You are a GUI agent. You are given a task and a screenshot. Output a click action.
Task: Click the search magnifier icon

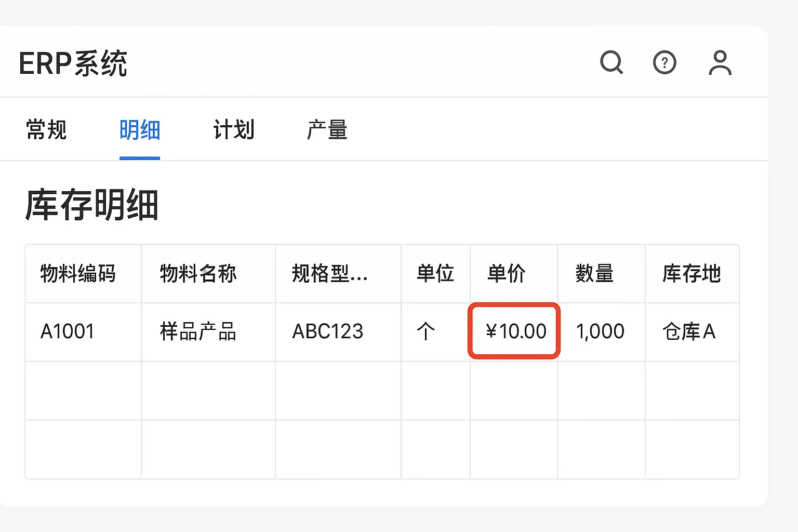tap(611, 63)
